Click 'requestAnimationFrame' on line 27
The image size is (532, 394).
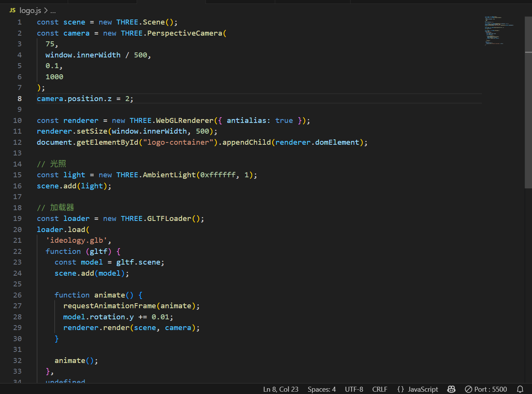109,306
